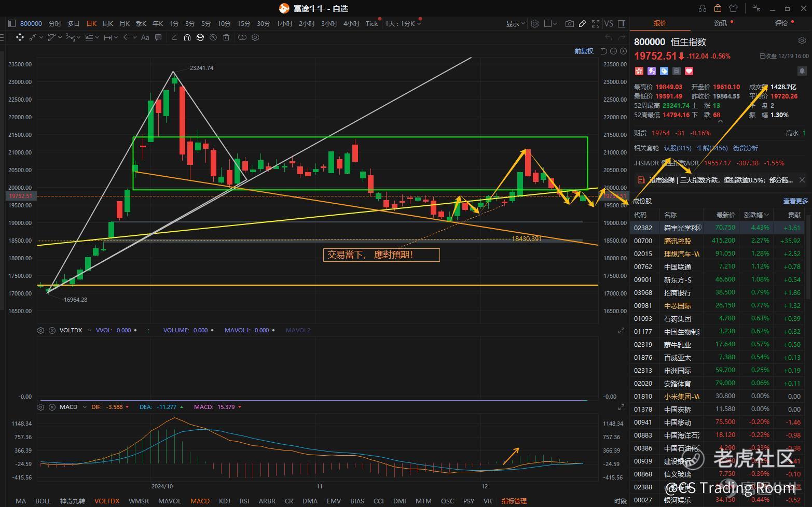Image resolution: width=812 pixels, height=507 pixels.
Task: Click the orange lock icon in title bar
Action: [x=718, y=8]
